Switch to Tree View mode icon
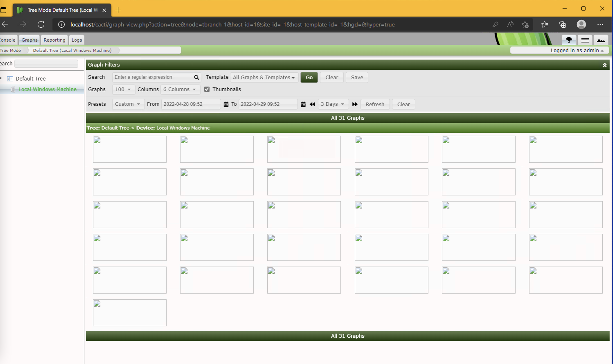 tap(569, 40)
